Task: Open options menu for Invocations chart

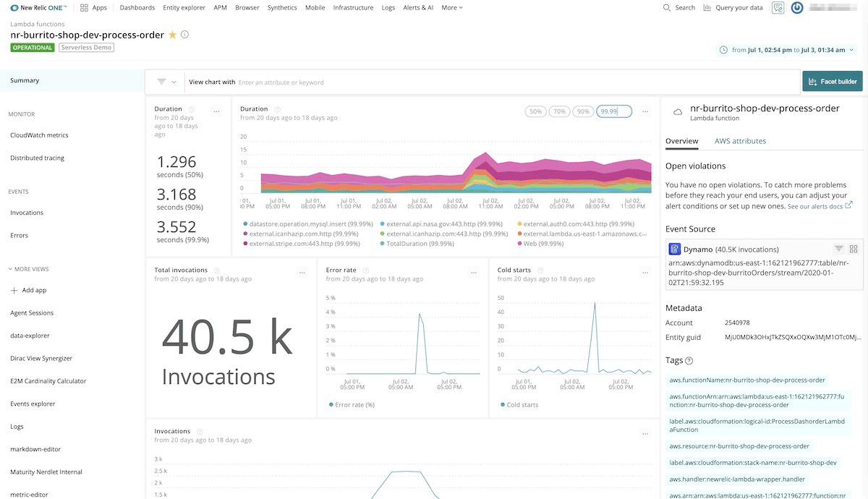Action: coord(645,434)
